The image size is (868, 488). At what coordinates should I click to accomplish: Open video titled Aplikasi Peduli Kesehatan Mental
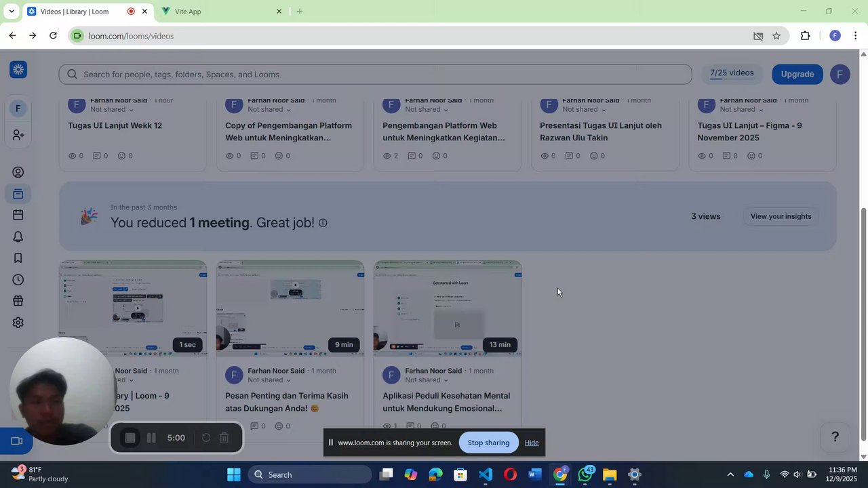pos(446,402)
